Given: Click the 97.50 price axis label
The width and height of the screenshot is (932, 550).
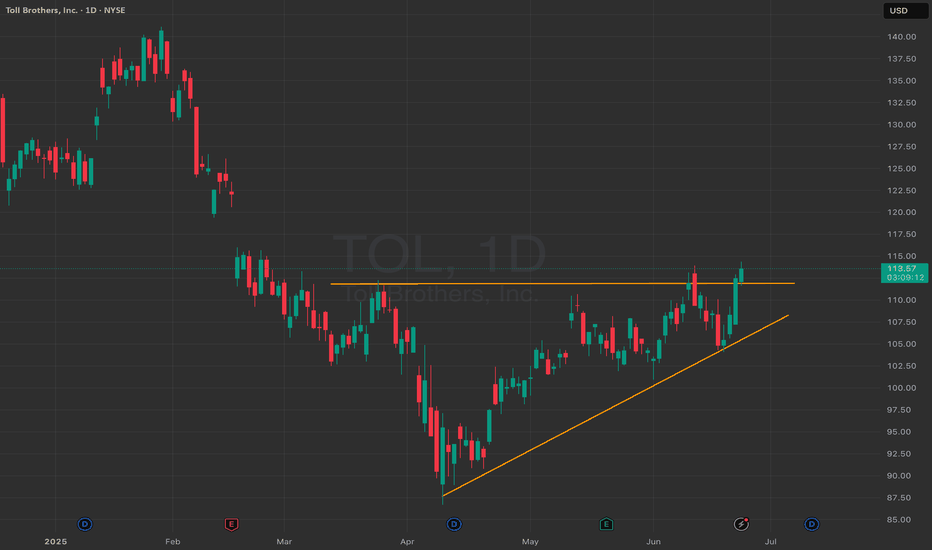Looking at the screenshot, I should (x=899, y=410).
